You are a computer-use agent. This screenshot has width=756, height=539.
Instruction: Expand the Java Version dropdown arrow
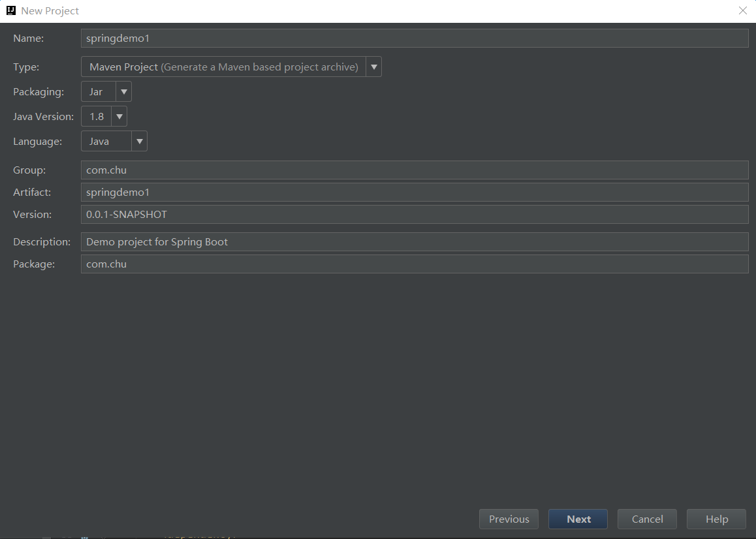click(x=119, y=117)
